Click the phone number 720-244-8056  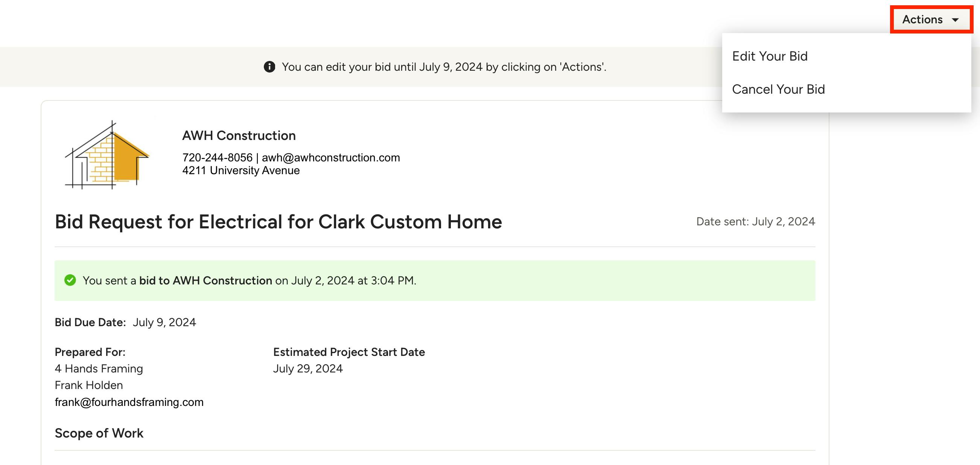click(x=217, y=157)
